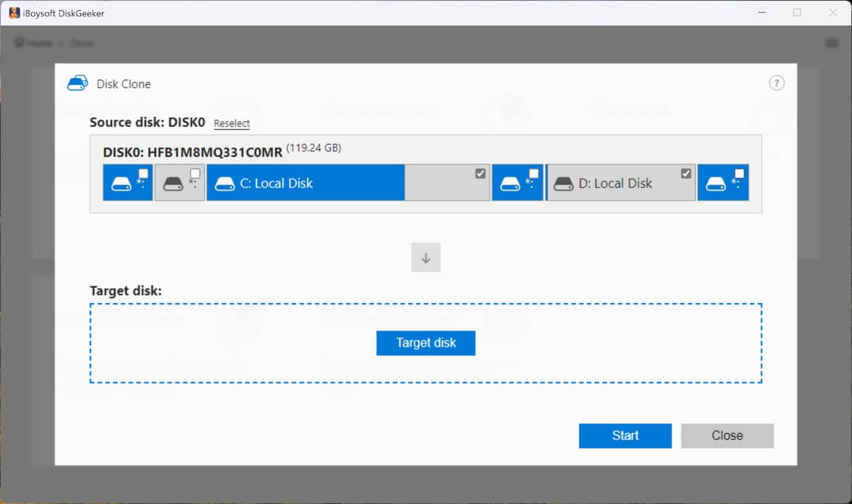Uncheck the D: Local Disk checkbox

[686, 173]
